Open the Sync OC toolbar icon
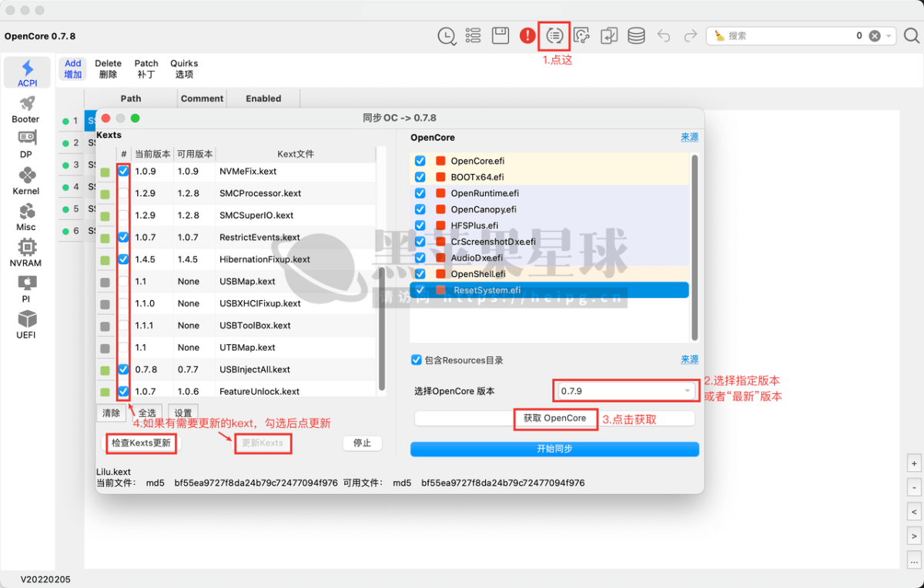 [554, 35]
